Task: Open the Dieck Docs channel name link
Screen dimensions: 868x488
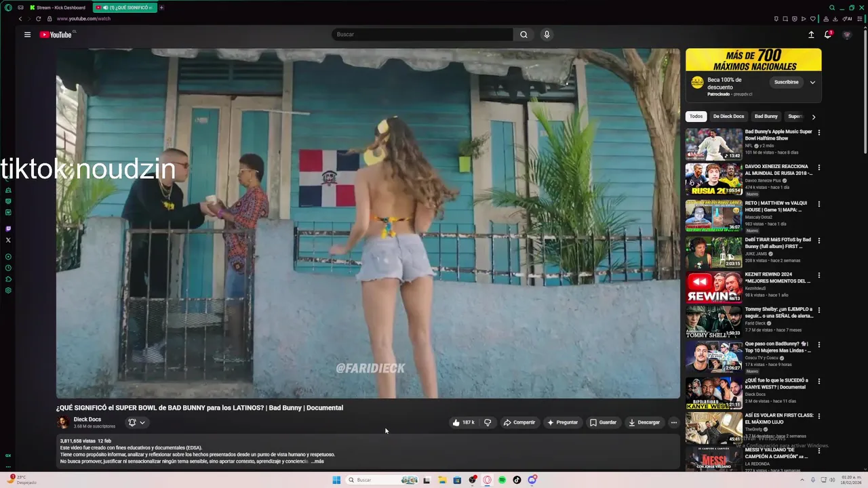Action: [87, 420]
